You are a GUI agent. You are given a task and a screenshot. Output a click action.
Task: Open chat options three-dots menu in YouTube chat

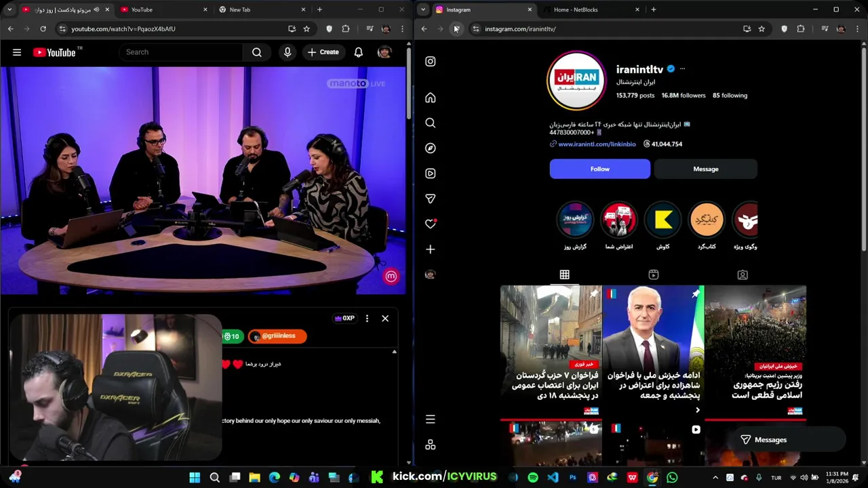[x=367, y=319]
